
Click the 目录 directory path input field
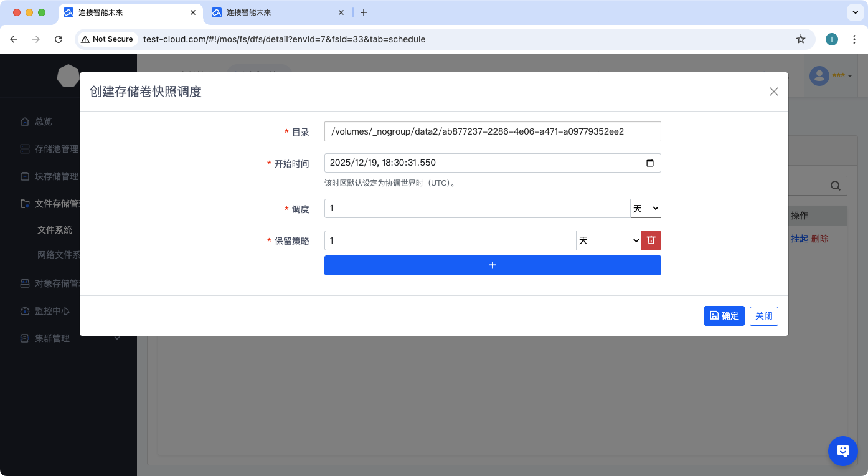pos(493,131)
